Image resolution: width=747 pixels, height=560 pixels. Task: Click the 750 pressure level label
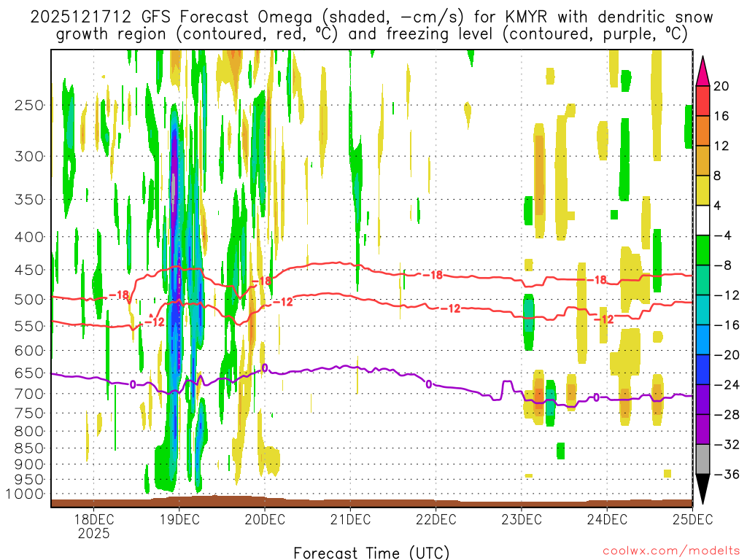coord(29,413)
